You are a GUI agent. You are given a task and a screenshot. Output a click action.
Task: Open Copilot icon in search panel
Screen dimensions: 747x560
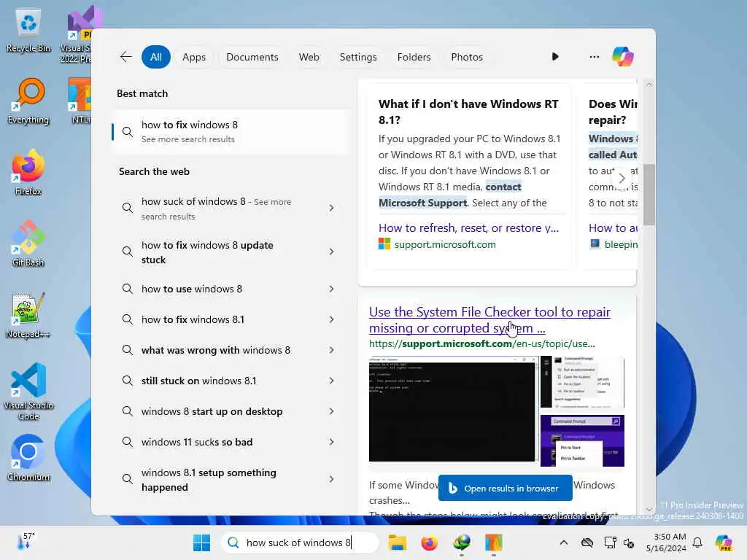[x=623, y=57]
